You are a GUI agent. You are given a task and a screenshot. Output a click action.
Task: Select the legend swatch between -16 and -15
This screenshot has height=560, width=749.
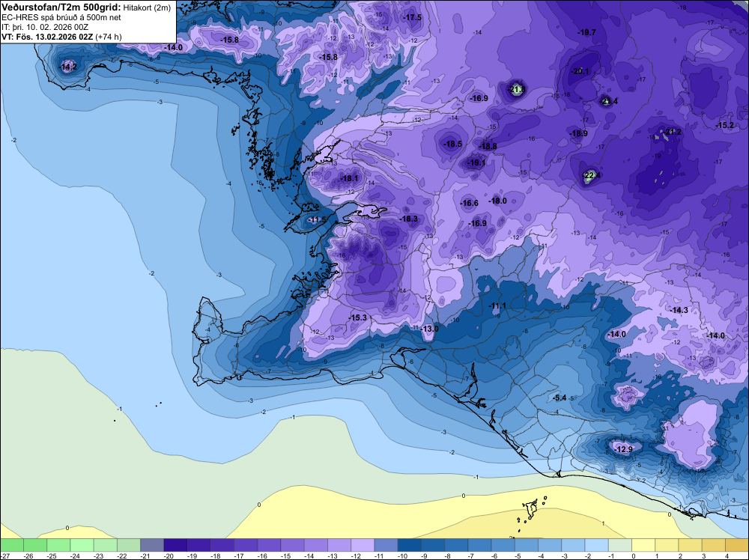[x=270, y=545]
